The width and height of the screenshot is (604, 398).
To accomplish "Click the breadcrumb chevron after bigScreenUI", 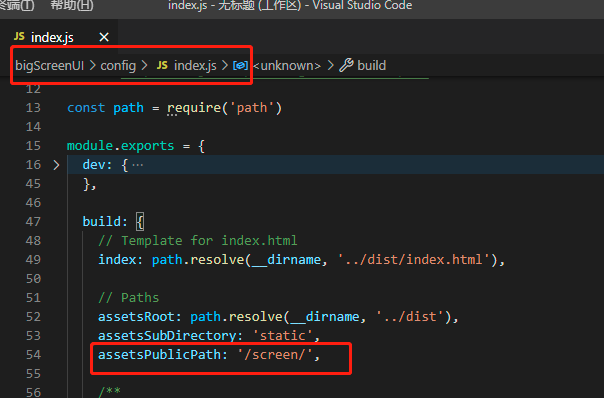I will tap(92, 65).
